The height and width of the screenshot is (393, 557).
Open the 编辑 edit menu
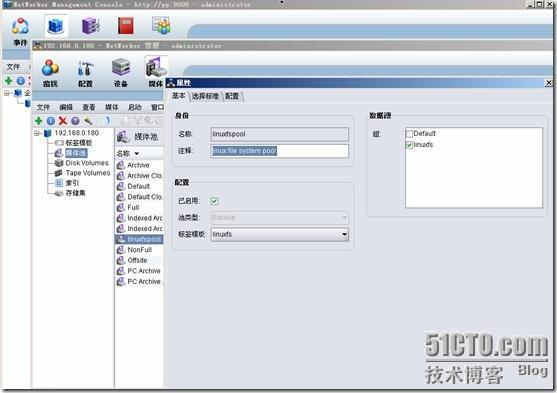point(66,107)
